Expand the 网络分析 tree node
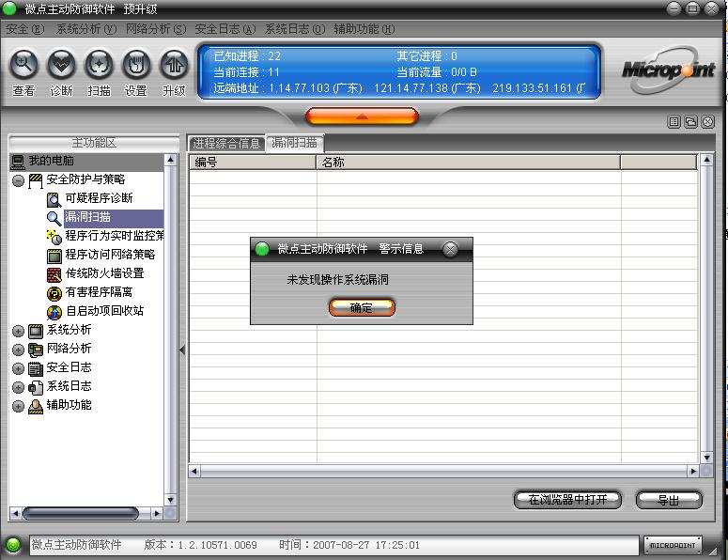Viewport: 728px width, 560px height. (x=18, y=350)
